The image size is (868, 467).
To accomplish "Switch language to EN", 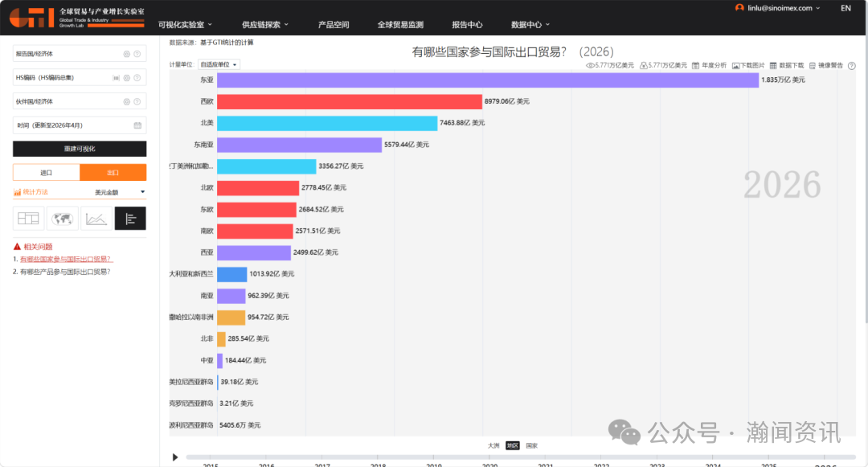I will click(845, 8).
